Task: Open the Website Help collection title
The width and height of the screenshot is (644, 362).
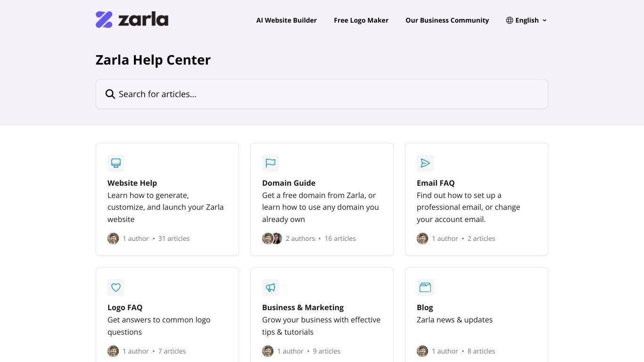Action: (132, 183)
